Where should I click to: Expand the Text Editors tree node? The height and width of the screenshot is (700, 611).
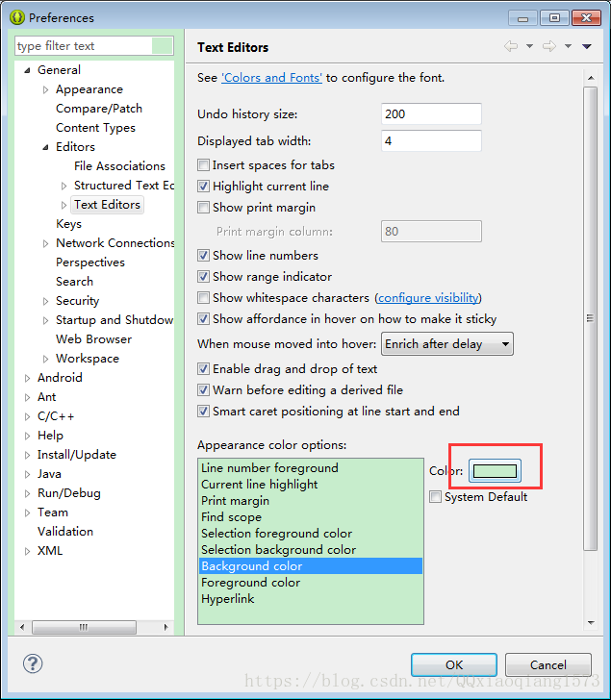pyautogui.click(x=64, y=205)
